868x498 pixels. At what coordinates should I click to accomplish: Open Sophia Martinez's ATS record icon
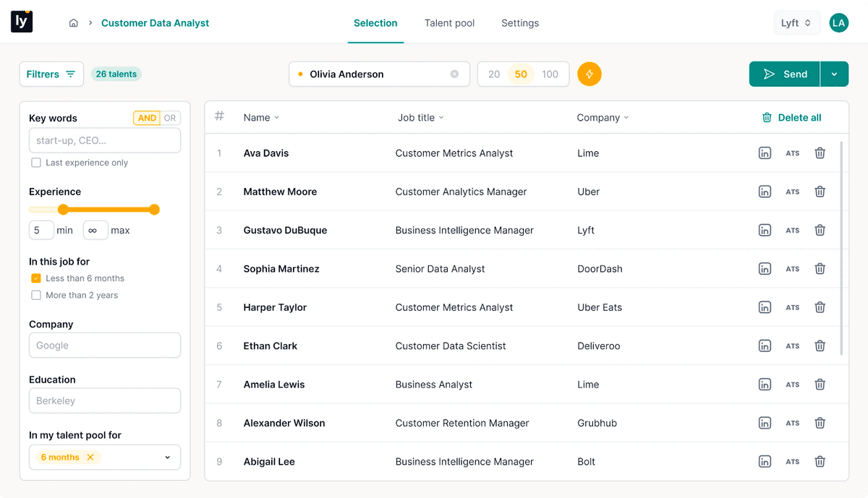pos(793,269)
